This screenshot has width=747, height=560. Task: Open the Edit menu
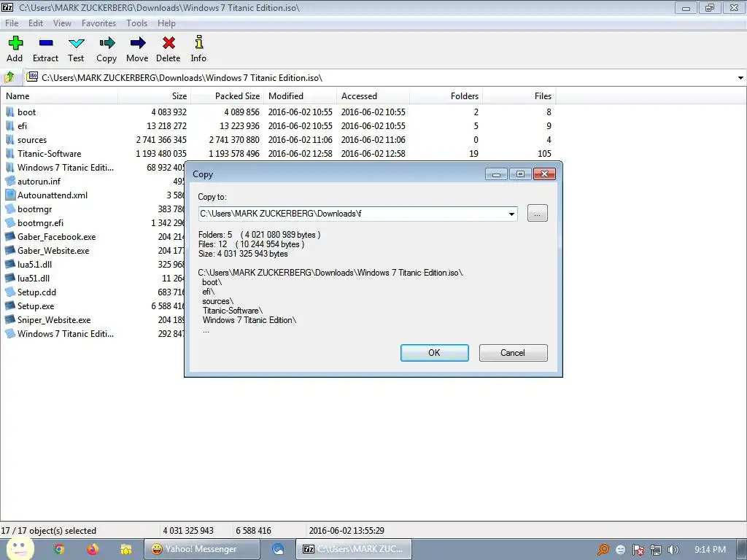36,23
